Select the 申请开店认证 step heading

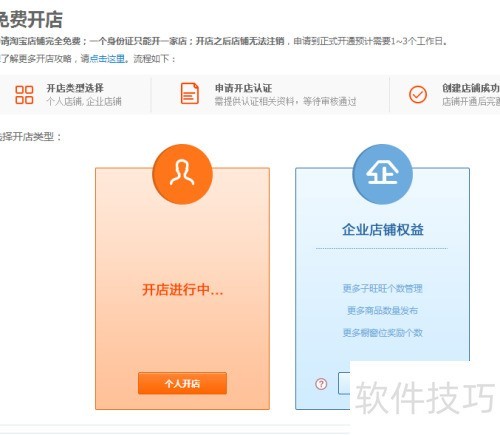tap(243, 88)
